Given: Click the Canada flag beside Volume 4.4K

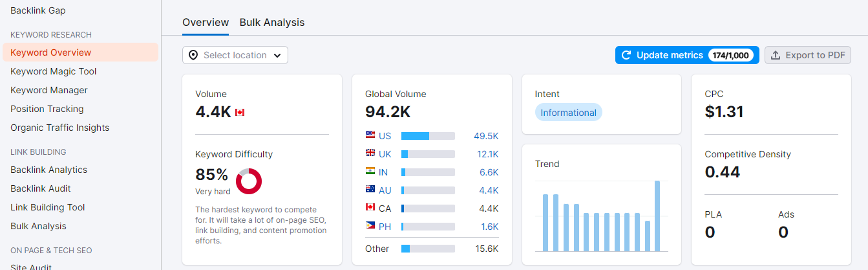Looking at the screenshot, I should click(x=240, y=112).
